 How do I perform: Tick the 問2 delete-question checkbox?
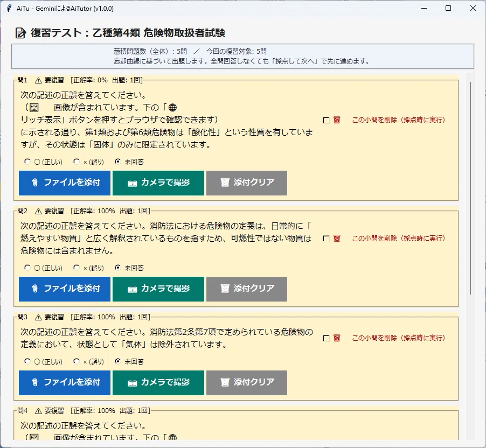coord(326,239)
